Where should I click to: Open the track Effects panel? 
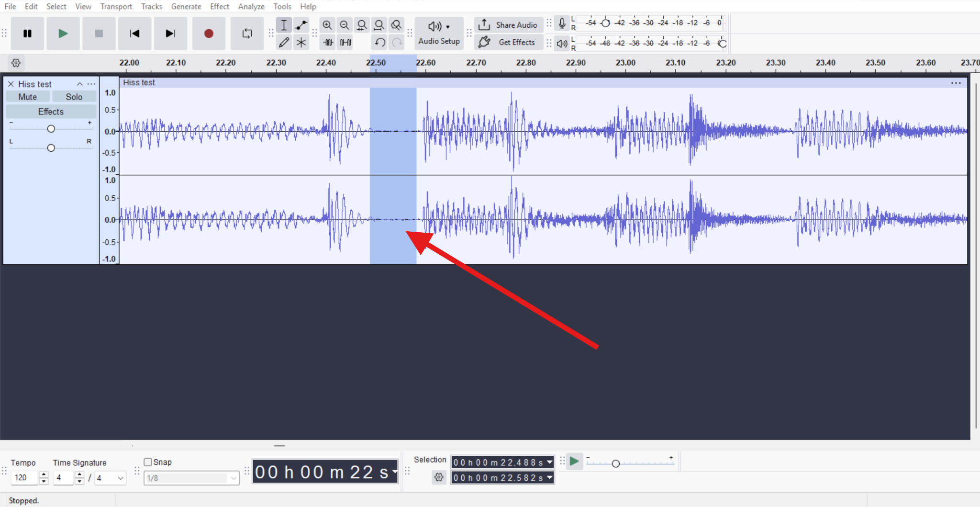[50, 111]
